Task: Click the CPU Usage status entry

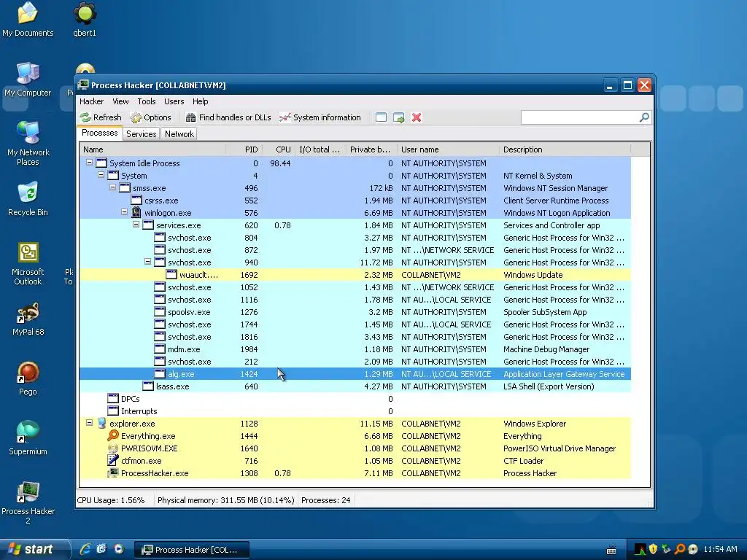Action: pos(111,500)
